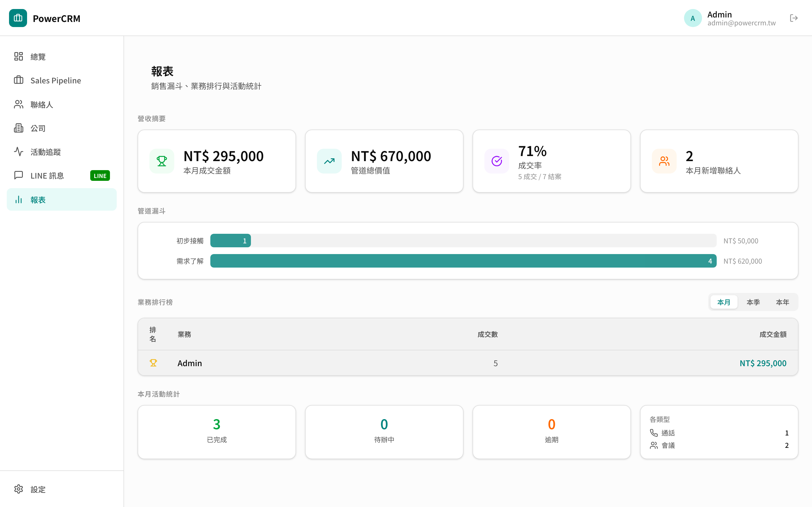The image size is (812, 507).
Task: Click the trophy icon on revenue card
Action: click(162, 161)
